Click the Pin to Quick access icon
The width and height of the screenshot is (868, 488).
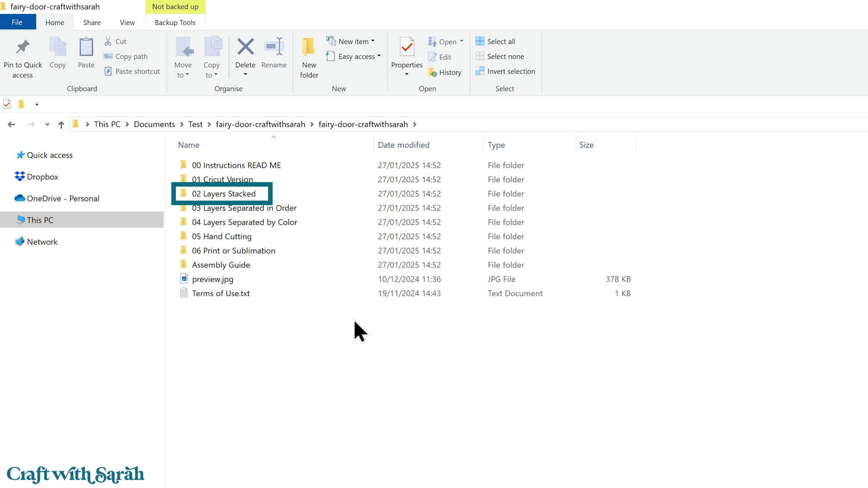[23, 47]
